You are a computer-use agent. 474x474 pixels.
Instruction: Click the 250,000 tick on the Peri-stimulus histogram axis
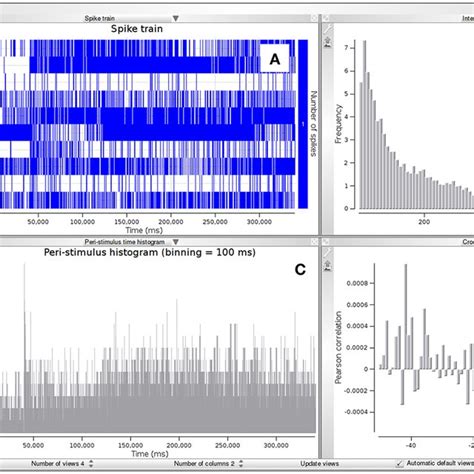pyautogui.click(x=227, y=445)
